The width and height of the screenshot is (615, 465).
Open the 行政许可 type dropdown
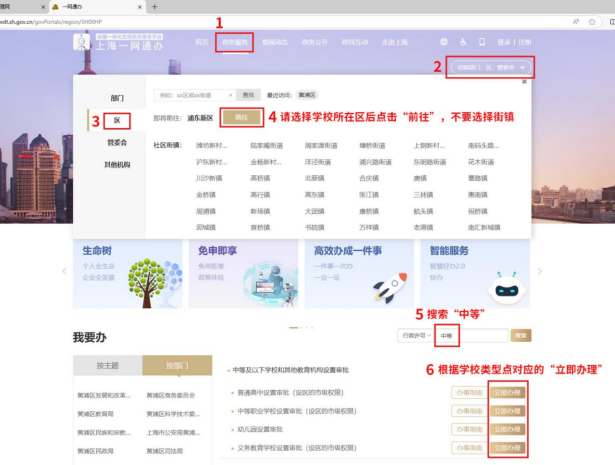click(x=414, y=336)
